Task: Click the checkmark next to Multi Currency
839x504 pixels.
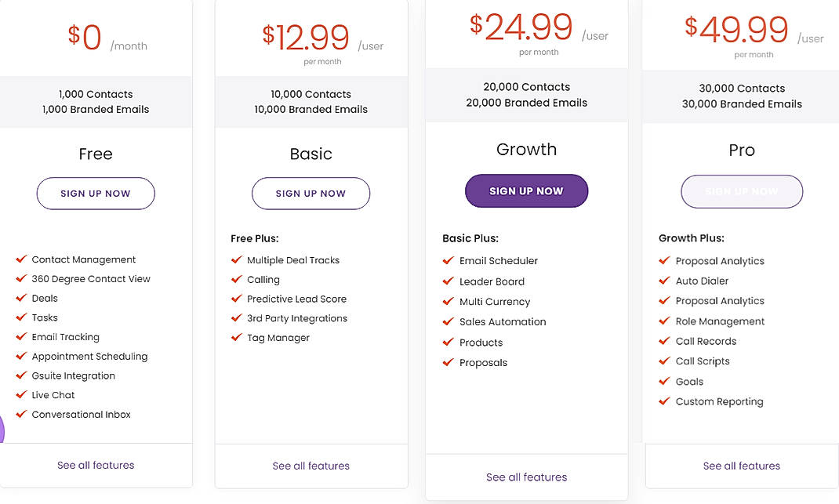Action: click(x=449, y=302)
